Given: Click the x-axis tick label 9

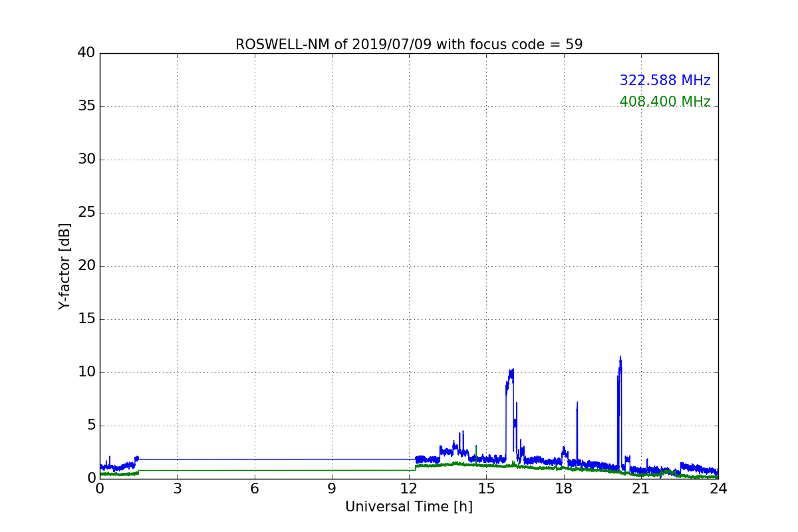Looking at the screenshot, I should (332, 489).
